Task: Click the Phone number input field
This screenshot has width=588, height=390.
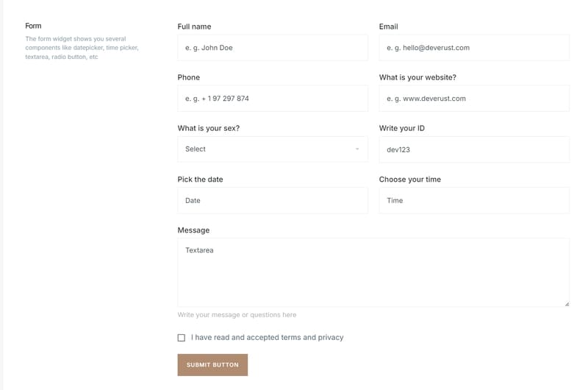Action: 272,99
